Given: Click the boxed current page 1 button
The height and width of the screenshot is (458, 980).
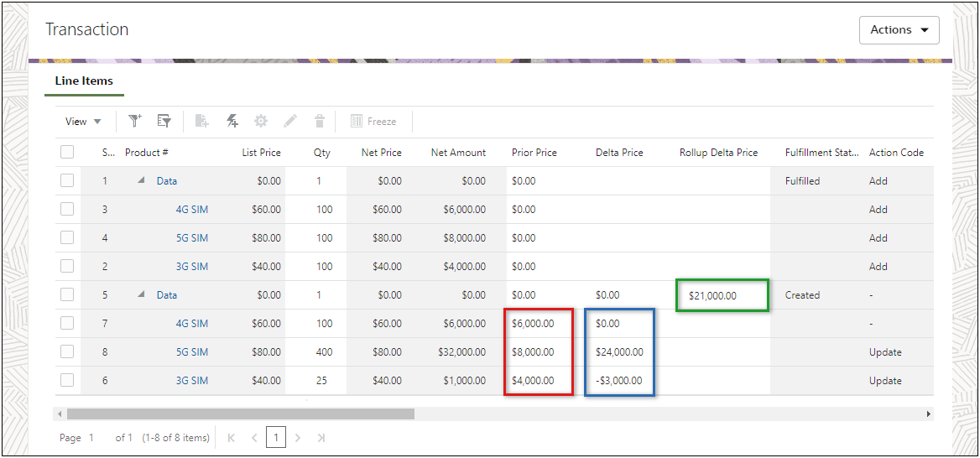Looking at the screenshot, I should pyautogui.click(x=275, y=438).
